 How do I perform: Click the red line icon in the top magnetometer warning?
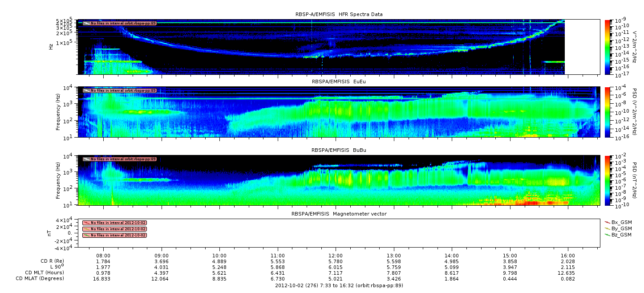(86, 223)
